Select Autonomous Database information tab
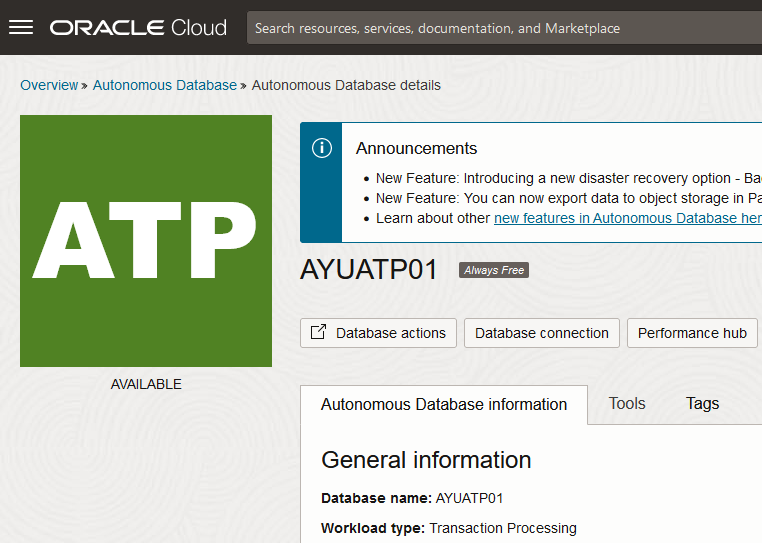This screenshot has height=543, width=762. pos(444,404)
